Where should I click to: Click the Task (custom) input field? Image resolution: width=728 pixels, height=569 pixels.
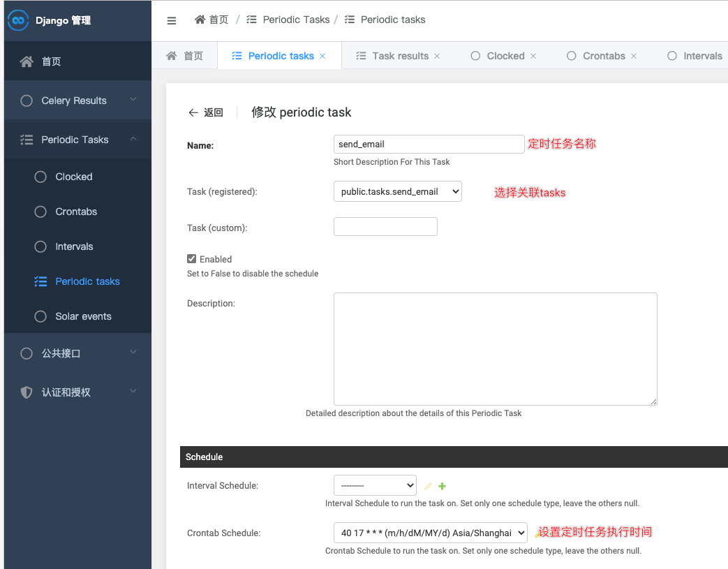(x=385, y=227)
